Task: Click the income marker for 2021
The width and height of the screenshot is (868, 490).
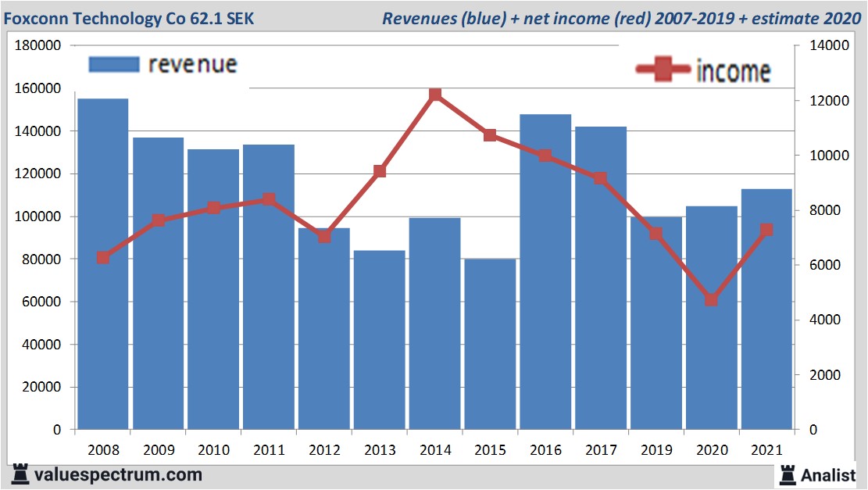Action: 766,230
